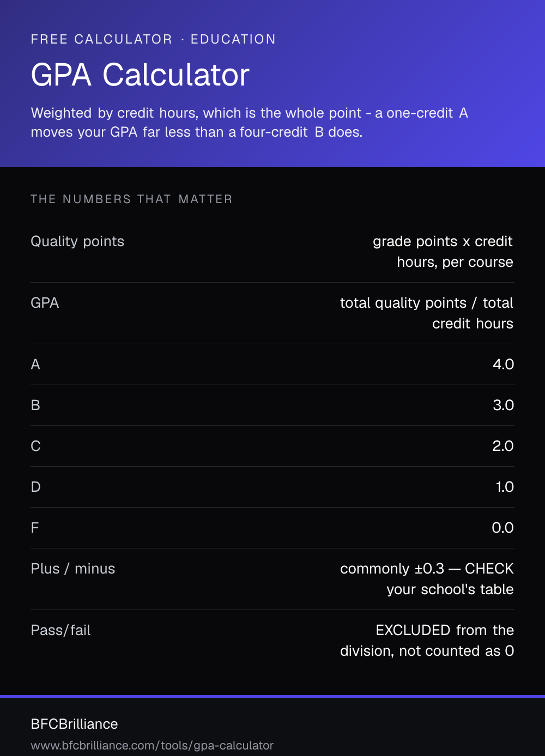The image size is (545, 756).
Task: Select the grade D row label
Action: coord(35,487)
